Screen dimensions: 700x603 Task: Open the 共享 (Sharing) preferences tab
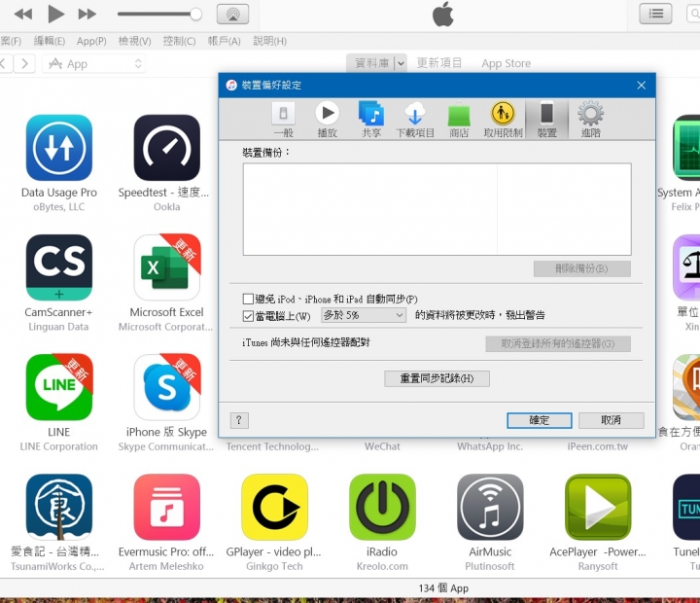coord(371,120)
